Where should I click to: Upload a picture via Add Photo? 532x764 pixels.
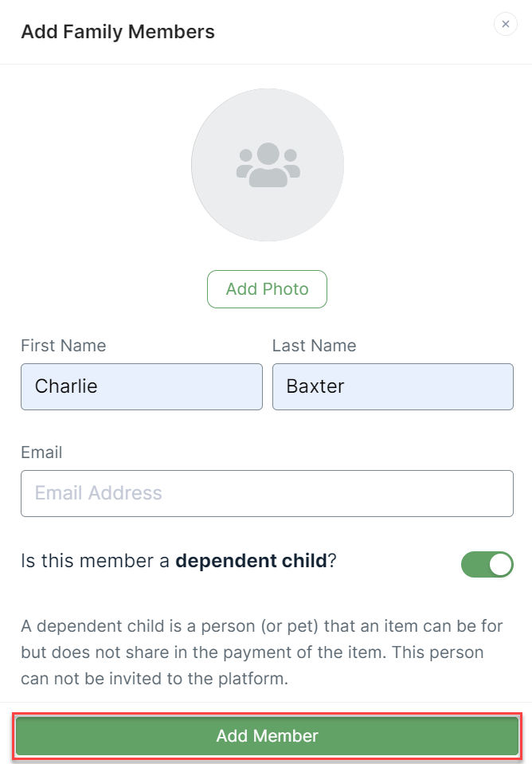pos(267,289)
